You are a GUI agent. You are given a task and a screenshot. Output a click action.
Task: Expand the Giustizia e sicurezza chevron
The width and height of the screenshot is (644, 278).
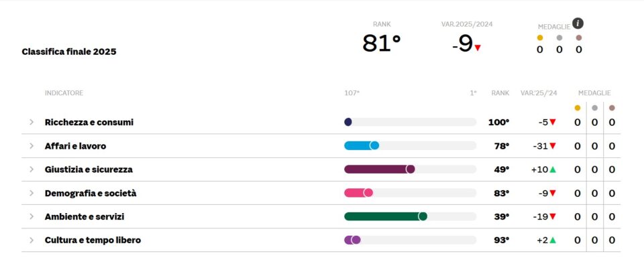(x=31, y=169)
